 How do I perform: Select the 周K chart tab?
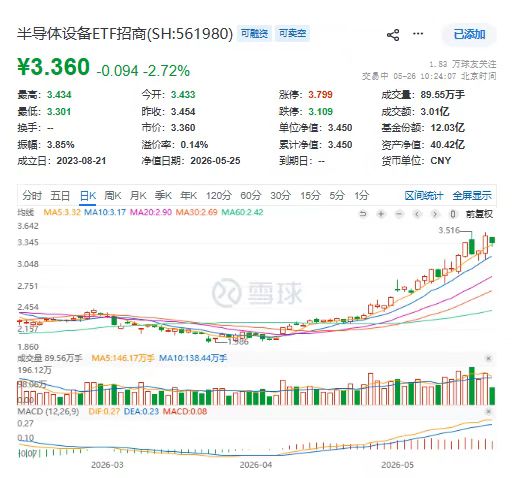tap(113, 195)
